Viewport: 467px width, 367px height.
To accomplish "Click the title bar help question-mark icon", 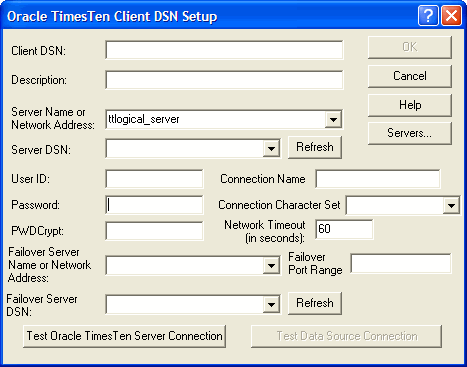I will pos(428,15).
